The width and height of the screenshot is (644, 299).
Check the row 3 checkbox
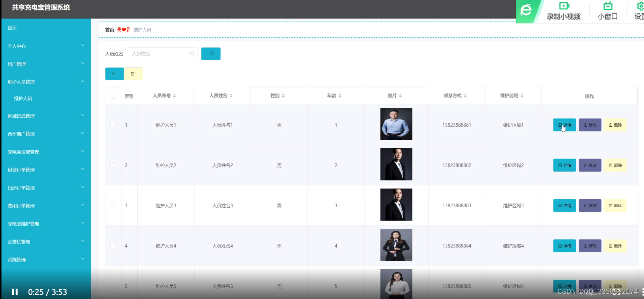tap(113, 206)
